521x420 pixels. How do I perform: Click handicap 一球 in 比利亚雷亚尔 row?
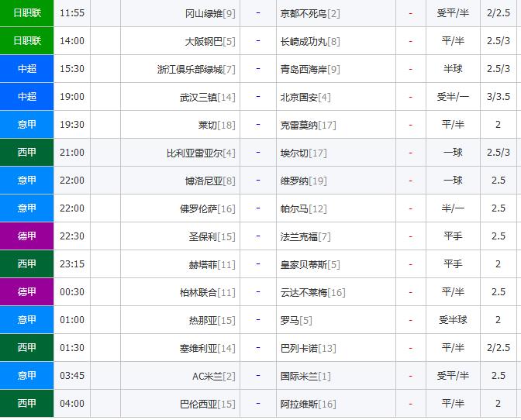click(x=453, y=153)
